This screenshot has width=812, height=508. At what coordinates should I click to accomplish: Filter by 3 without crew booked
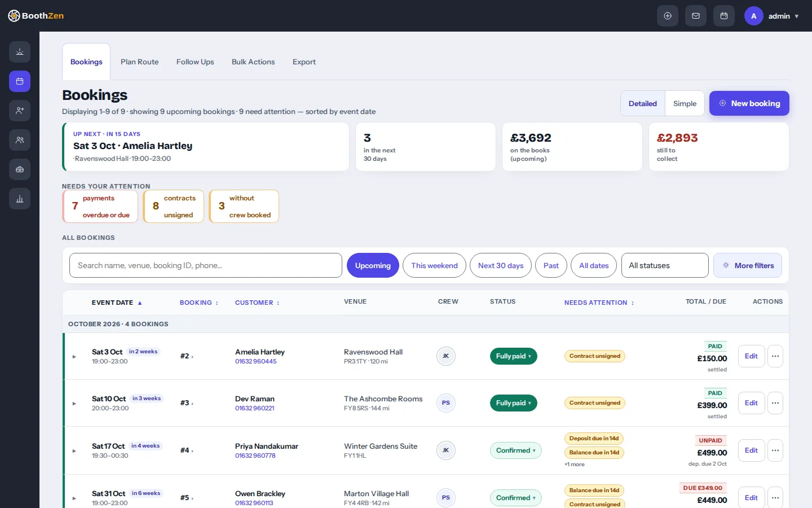244,207
